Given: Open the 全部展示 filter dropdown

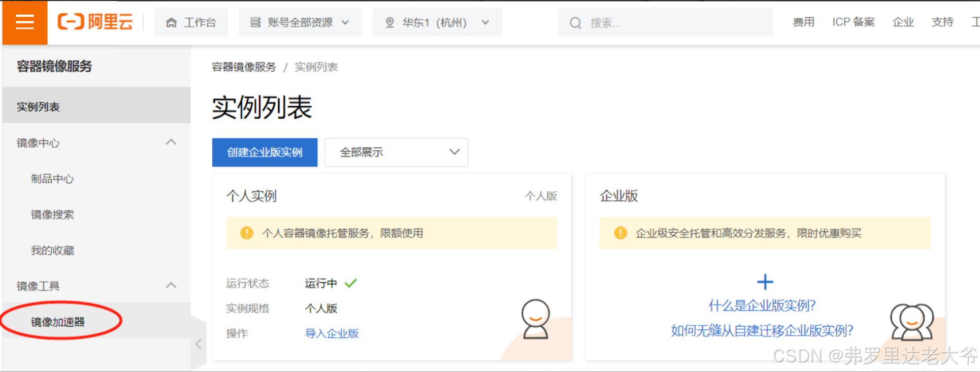Looking at the screenshot, I should tap(396, 152).
